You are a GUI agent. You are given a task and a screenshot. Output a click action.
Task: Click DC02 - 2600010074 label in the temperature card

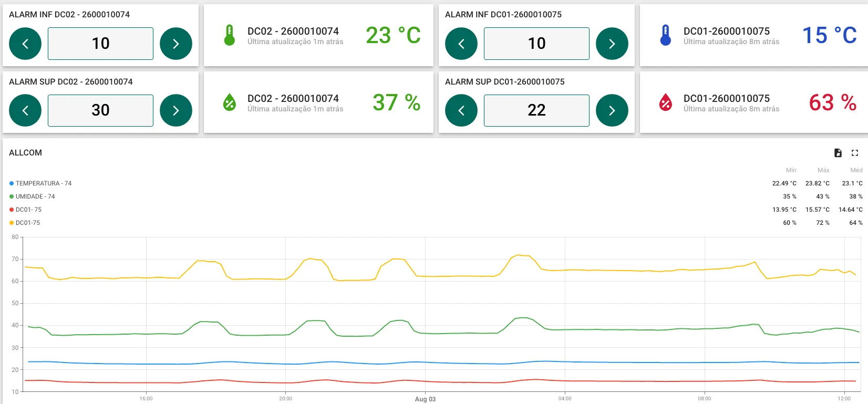[293, 32]
